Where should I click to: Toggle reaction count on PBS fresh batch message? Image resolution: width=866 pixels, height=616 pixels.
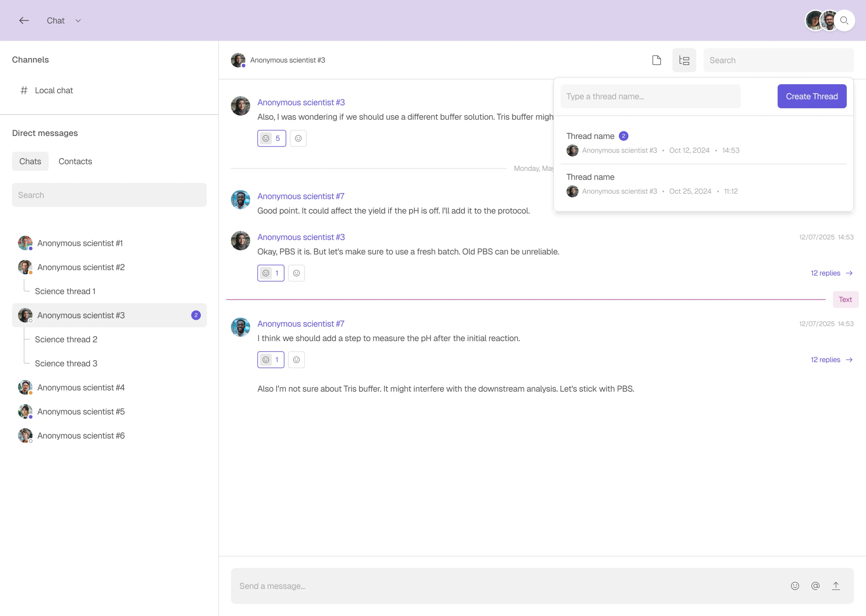(x=271, y=273)
